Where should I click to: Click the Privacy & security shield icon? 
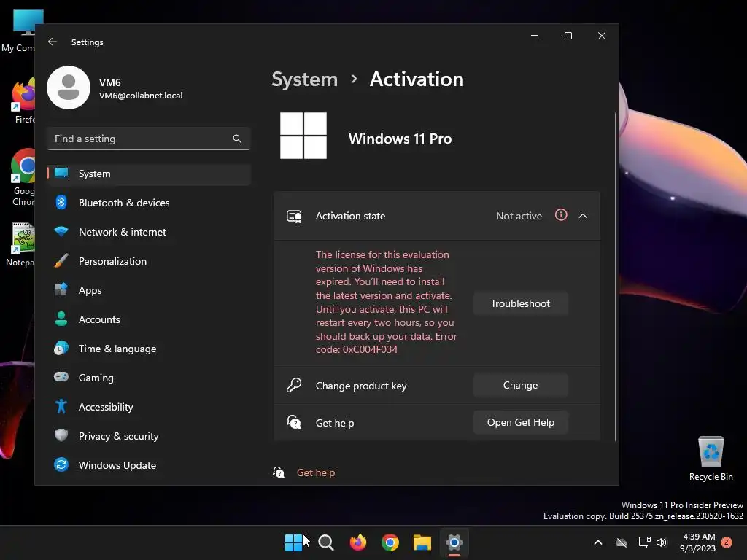click(61, 435)
